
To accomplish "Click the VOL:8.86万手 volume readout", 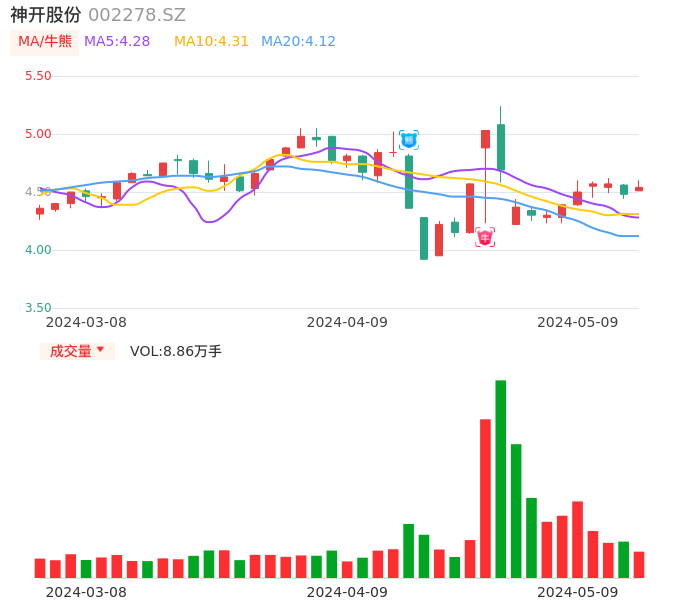I will tap(176, 351).
